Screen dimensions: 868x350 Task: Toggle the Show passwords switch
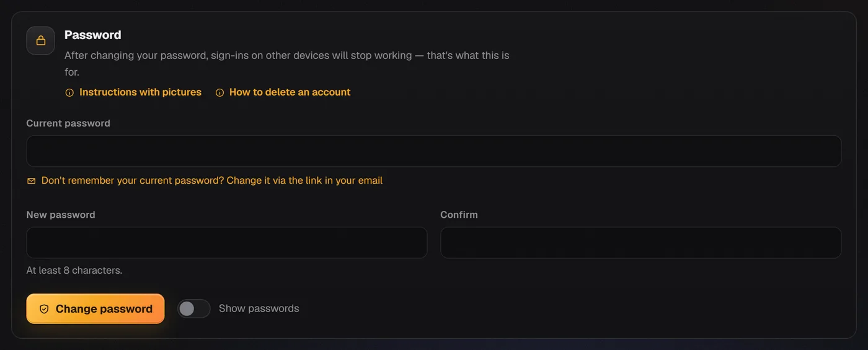point(194,308)
